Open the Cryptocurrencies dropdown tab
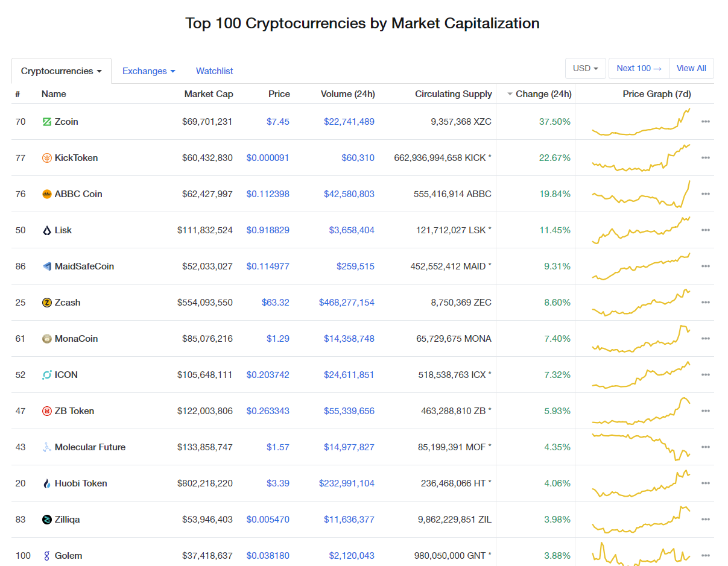Screen dimensions: 728x566 point(62,71)
